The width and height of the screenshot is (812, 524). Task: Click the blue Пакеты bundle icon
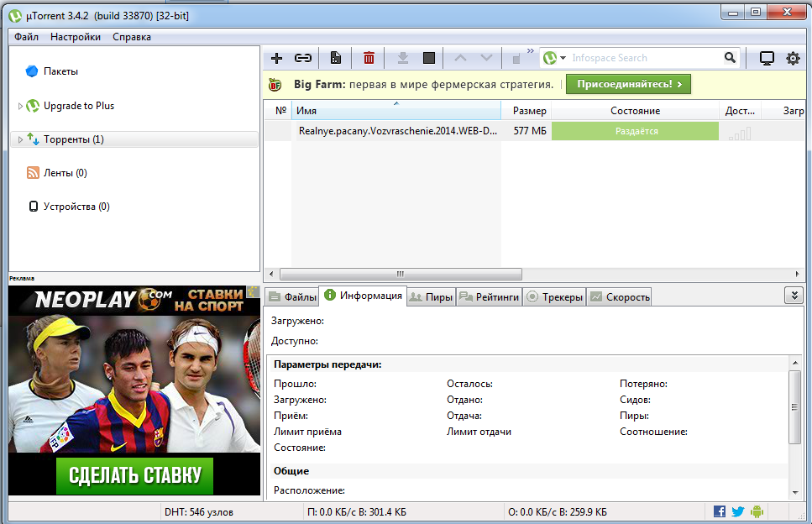click(x=32, y=71)
